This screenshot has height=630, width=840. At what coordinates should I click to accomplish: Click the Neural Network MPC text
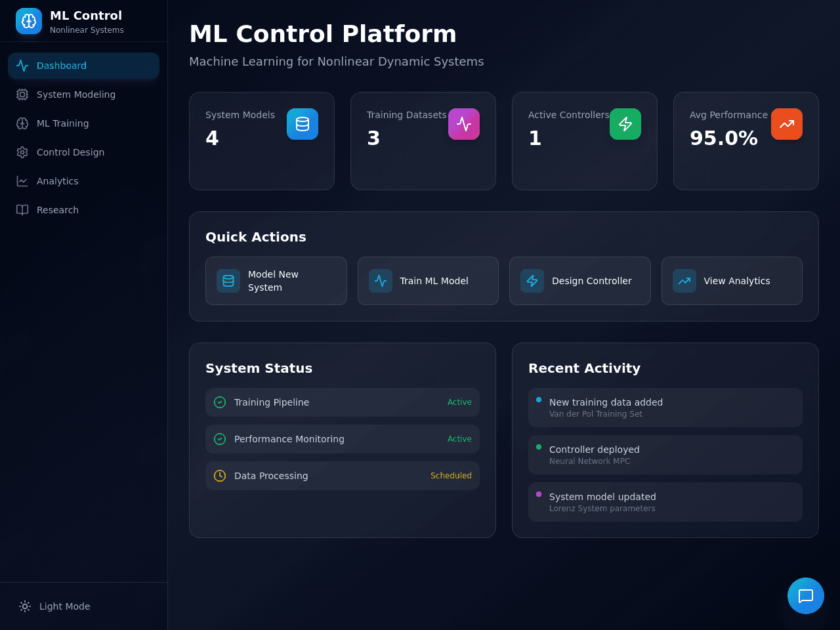tap(589, 461)
